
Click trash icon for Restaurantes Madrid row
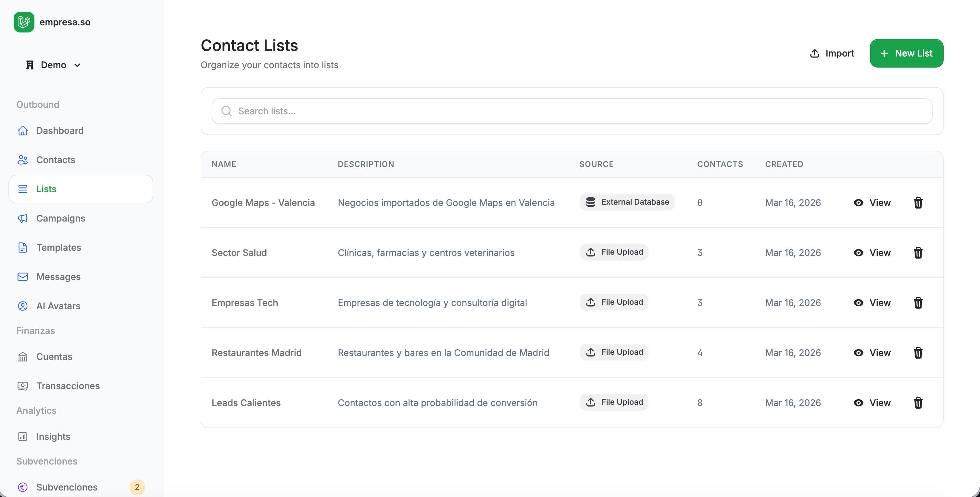(x=918, y=353)
